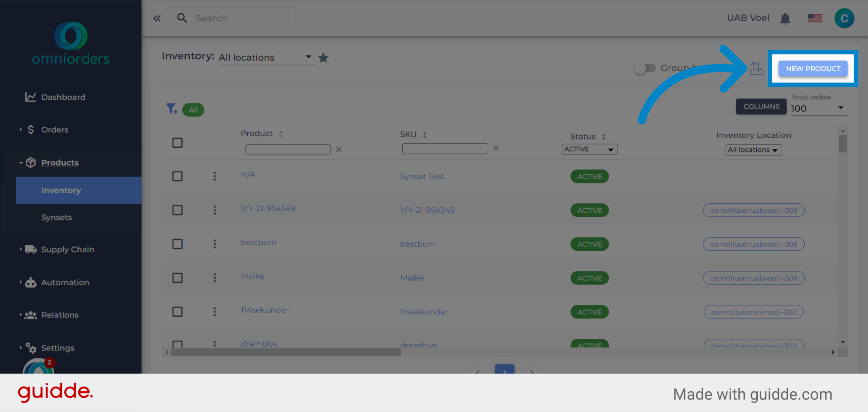Change the Status filter from ACTIVE

[x=590, y=149]
